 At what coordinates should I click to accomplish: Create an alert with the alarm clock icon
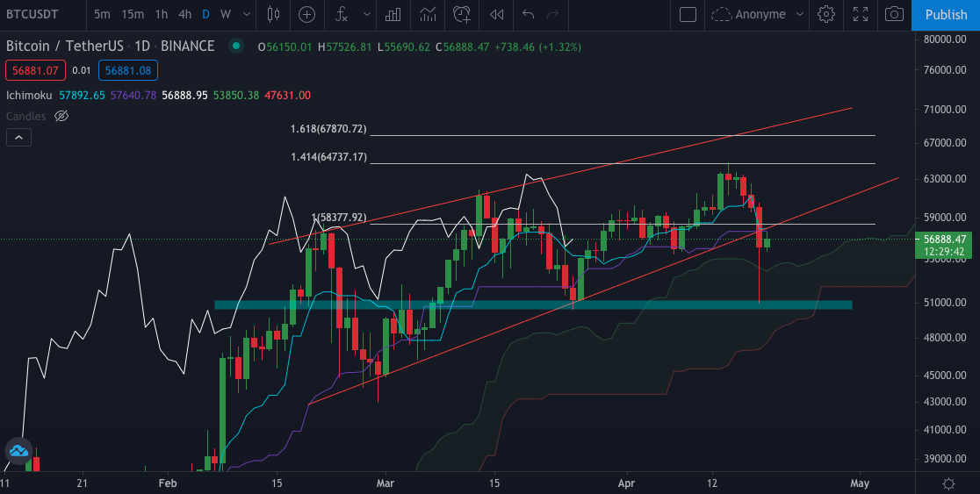click(461, 14)
